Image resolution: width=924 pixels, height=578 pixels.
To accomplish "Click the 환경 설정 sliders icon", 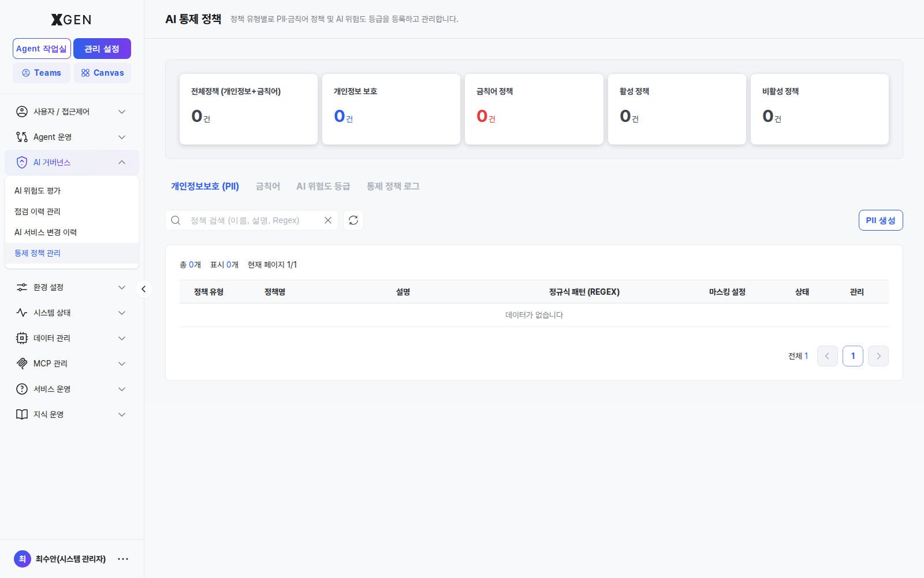I will pos(22,287).
